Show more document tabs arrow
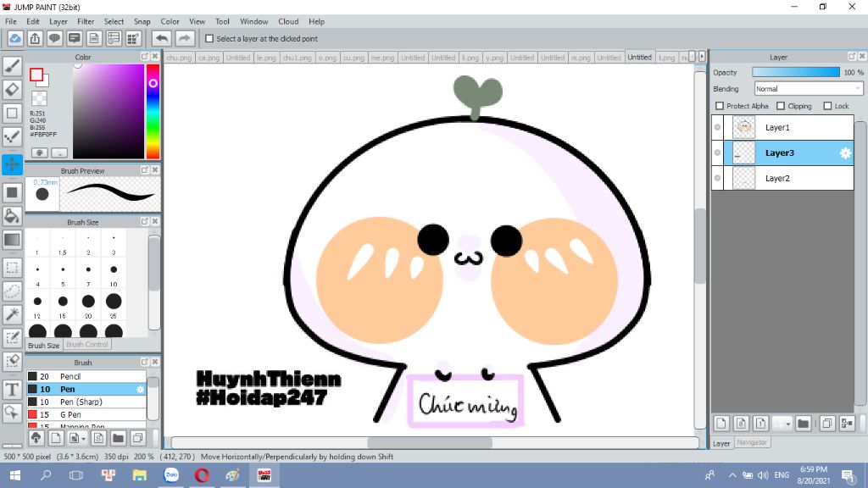 702,57
